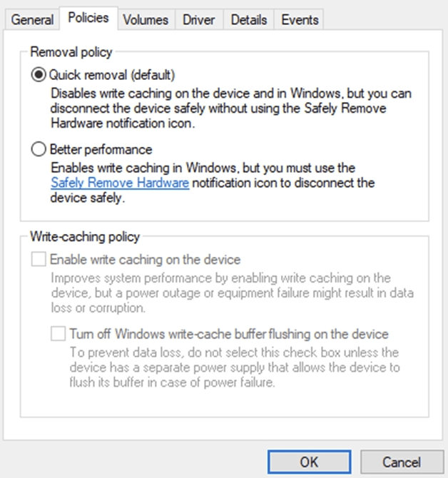Click the 'Better performance' label text
This screenshot has height=478, width=448.
point(101,150)
